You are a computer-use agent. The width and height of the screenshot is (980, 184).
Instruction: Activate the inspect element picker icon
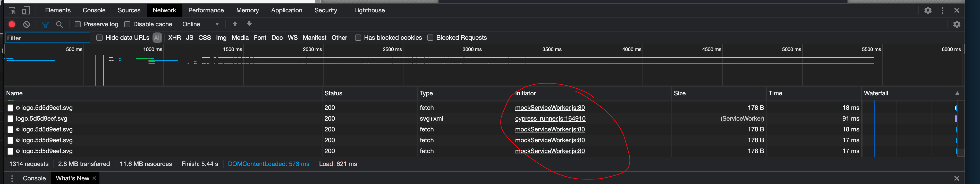pyautogui.click(x=12, y=10)
